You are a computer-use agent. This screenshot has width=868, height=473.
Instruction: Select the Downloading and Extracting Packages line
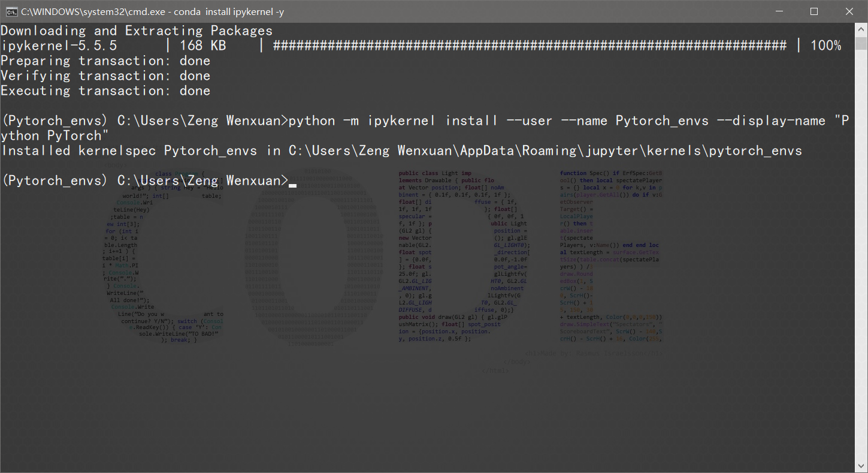[137, 30]
